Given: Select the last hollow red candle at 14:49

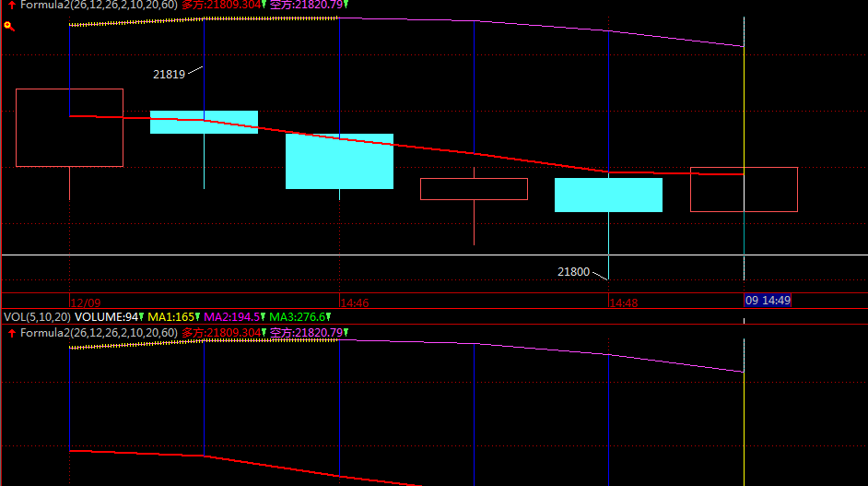Looking at the screenshot, I should tap(744, 190).
